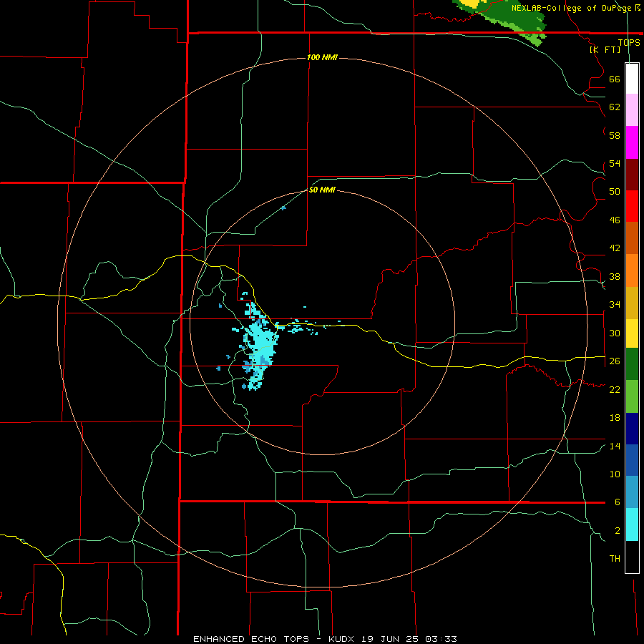This screenshot has height=644, width=644.
Task: Click the yellow 30-34 kft legend swatch
Action: point(632,333)
